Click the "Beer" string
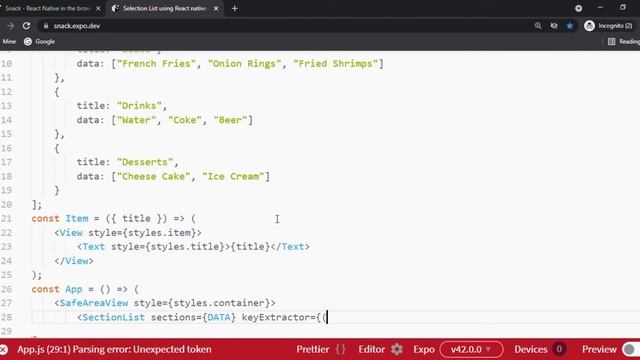 [x=231, y=120]
